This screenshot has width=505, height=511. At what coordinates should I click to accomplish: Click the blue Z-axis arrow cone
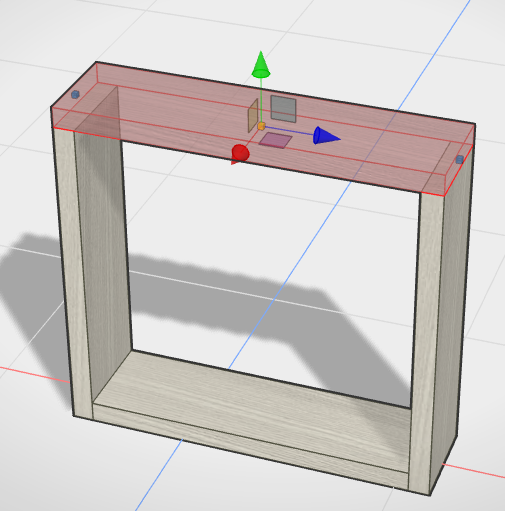(x=326, y=136)
